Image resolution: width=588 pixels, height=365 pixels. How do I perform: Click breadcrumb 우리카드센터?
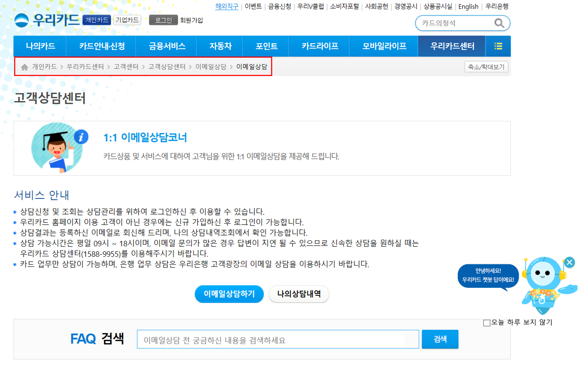pyautogui.click(x=85, y=67)
